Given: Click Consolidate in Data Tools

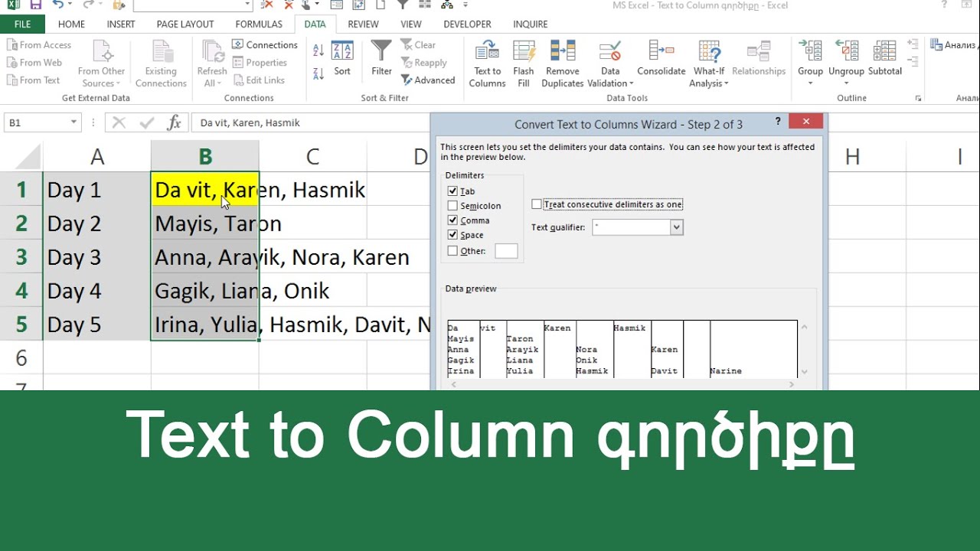Looking at the screenshot, I should (661, 58).
